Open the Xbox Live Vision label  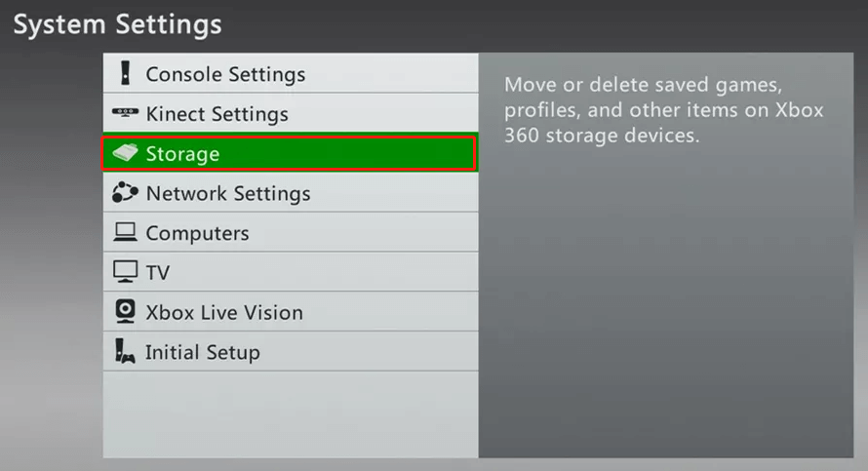tap(224, 313)
